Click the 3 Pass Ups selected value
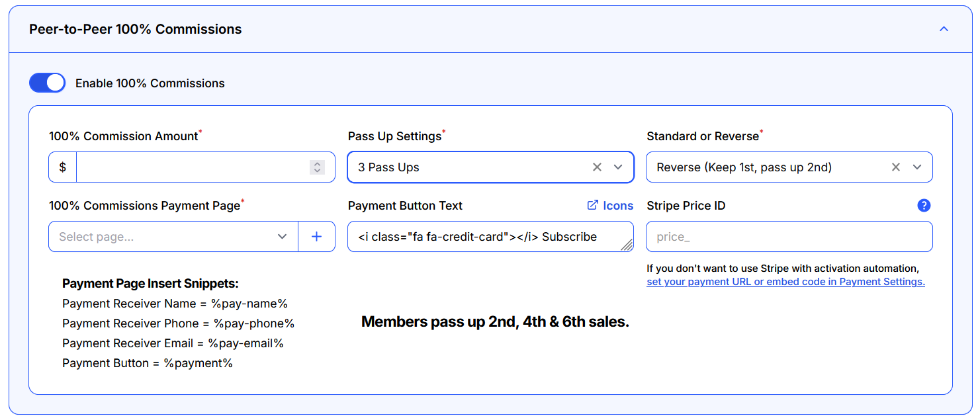 pyautogui.click(x=388, y=167)
